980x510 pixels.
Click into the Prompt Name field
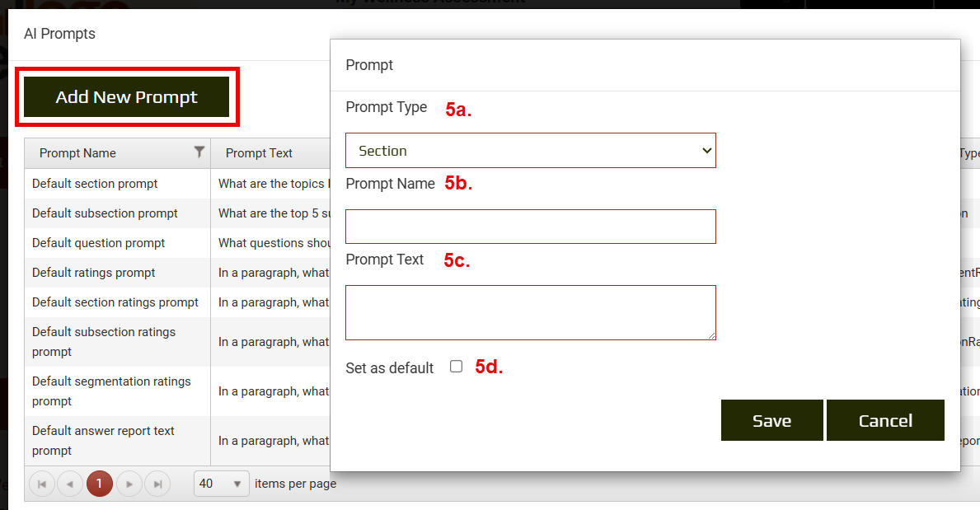tap(530, 227)
